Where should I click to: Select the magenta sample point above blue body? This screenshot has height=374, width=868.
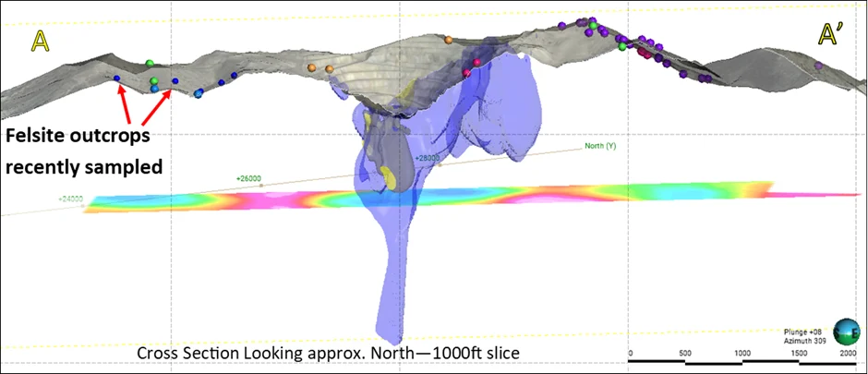[477, 63]
